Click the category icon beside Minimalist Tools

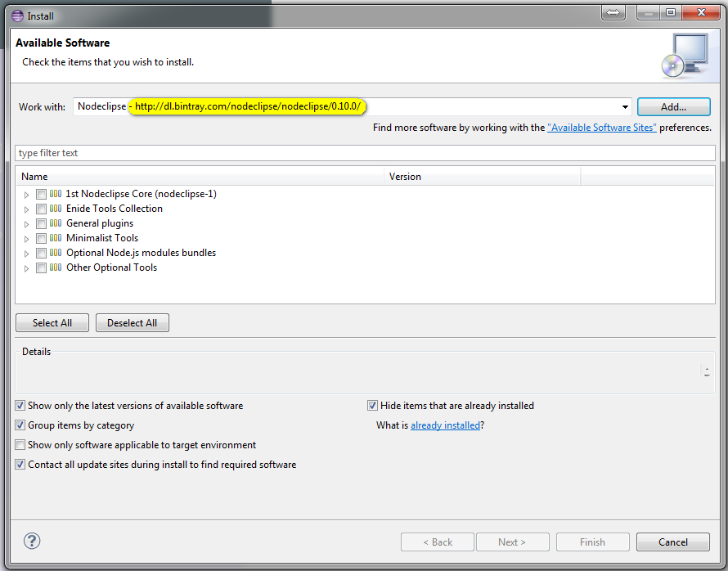pyautogui.click(x=56, y=238)
